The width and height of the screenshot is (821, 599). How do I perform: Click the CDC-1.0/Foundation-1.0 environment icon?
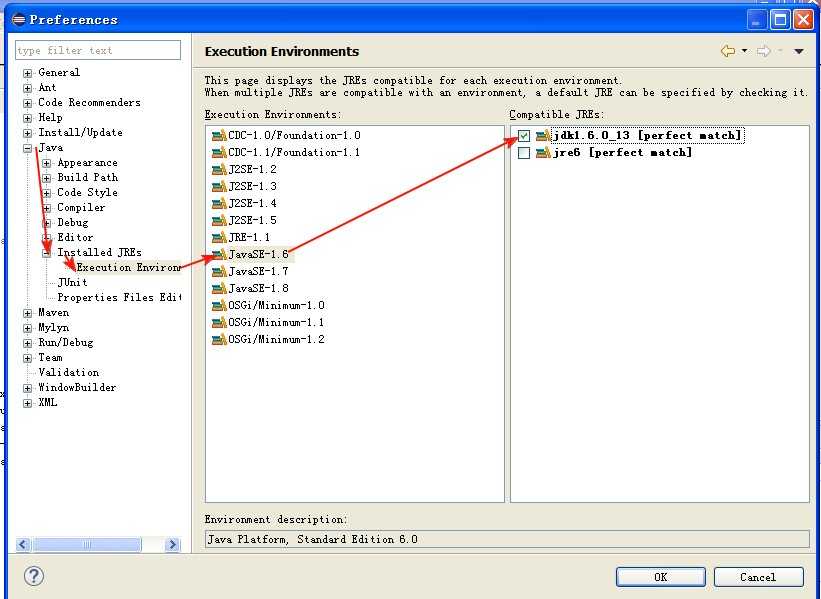coord(219,136)
